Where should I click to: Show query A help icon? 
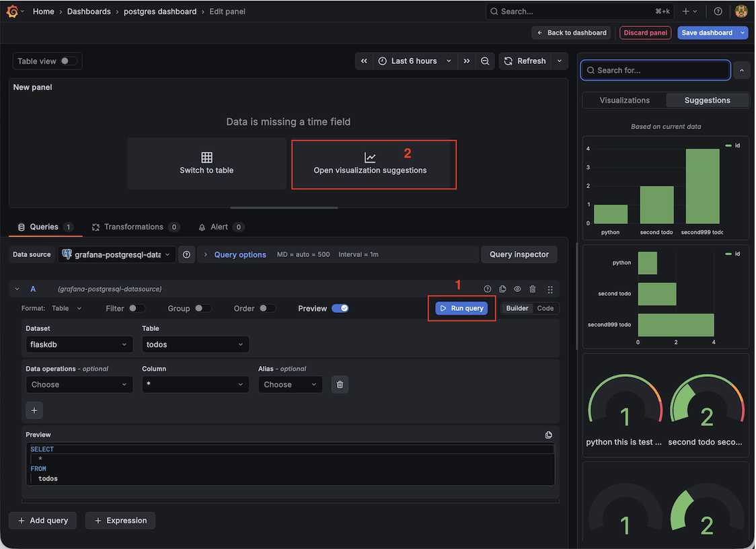pyautogui.click(x=488, y=289)
